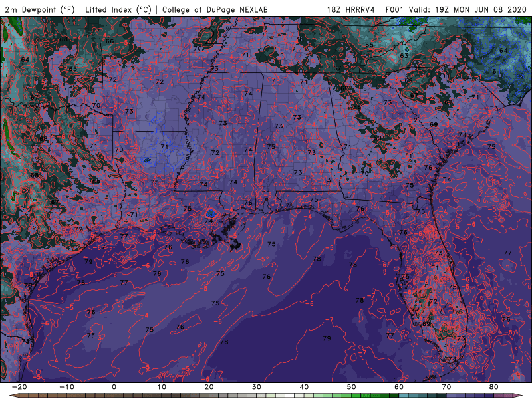532x399 pixels.
Task: Select the 'Valid: 19Z MON JUN 08 2020' timestamp
Action: point(467,9)
